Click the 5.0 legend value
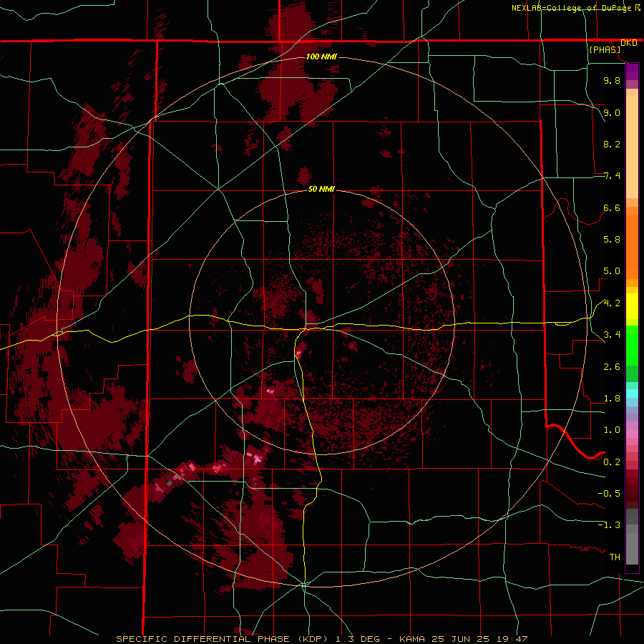The height and width of the screenshot is (644, 644). click(x=612, y=271)
